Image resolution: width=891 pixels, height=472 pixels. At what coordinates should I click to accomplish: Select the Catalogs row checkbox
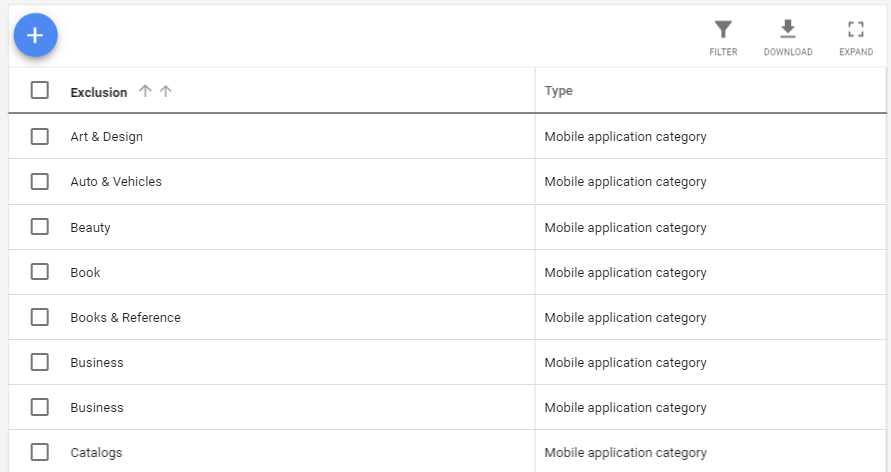(40, 452)
